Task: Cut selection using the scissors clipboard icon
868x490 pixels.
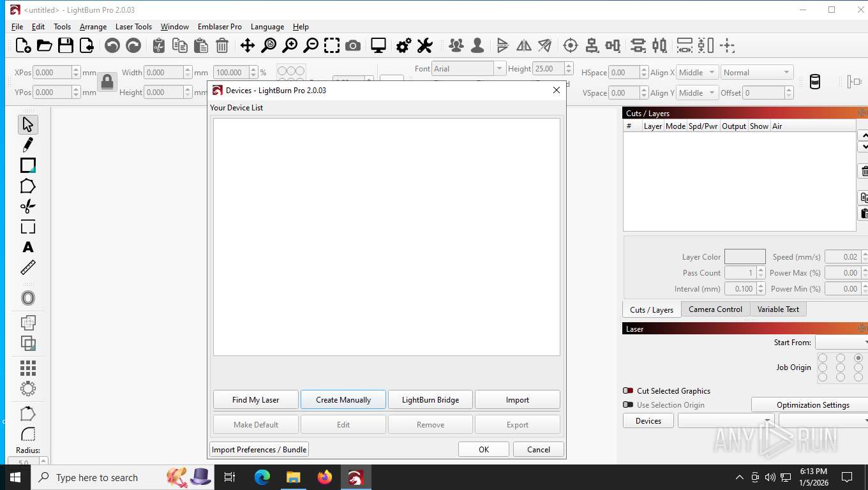Action: click(159, 45)
